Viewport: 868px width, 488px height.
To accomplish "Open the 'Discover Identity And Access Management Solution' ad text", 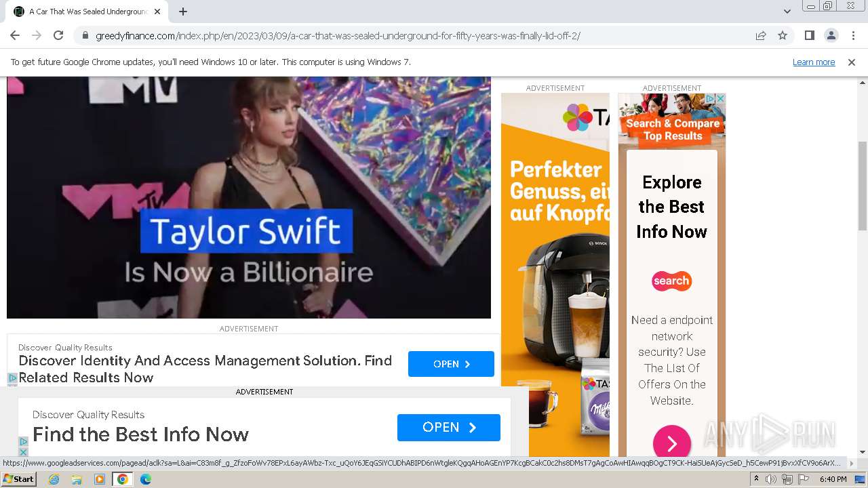I will click(x=205, y=369).
